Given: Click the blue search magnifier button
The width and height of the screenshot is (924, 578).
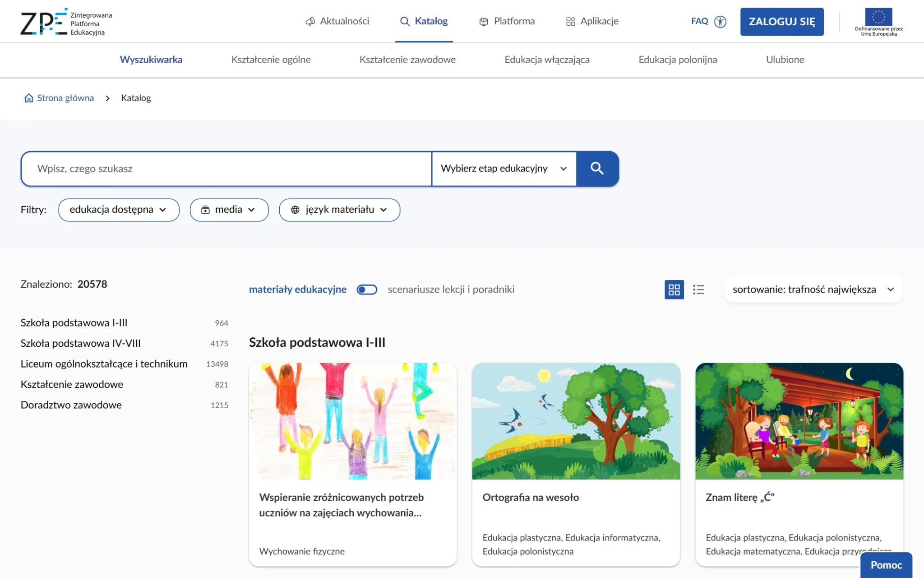Looking at the screenshot, I should pyautogui.click(x=597, y=168).
